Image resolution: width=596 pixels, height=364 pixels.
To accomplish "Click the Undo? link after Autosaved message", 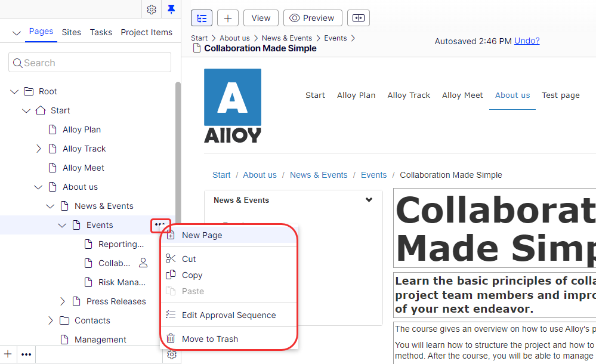I will 526,41.
